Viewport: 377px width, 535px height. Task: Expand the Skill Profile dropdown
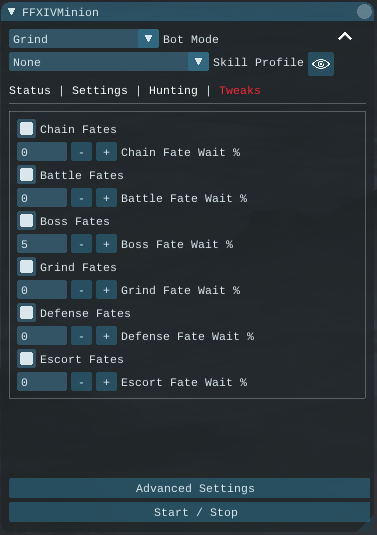(109, 62)
